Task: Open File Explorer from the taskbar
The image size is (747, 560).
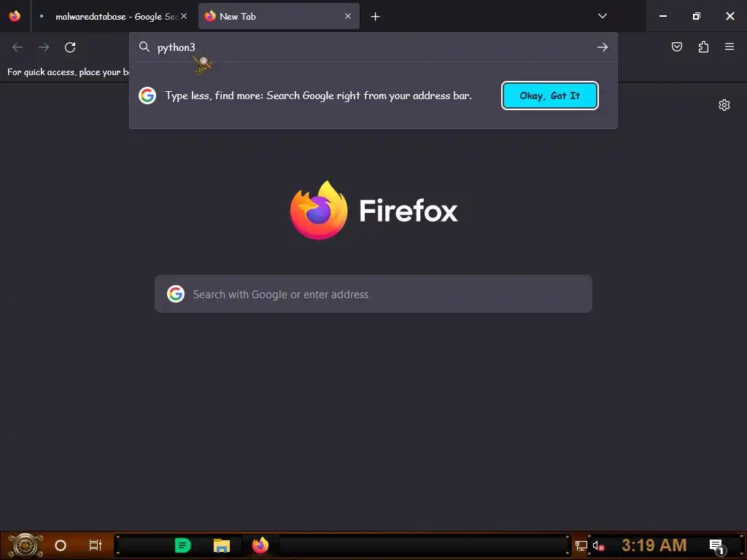Action: pos(222,545)
